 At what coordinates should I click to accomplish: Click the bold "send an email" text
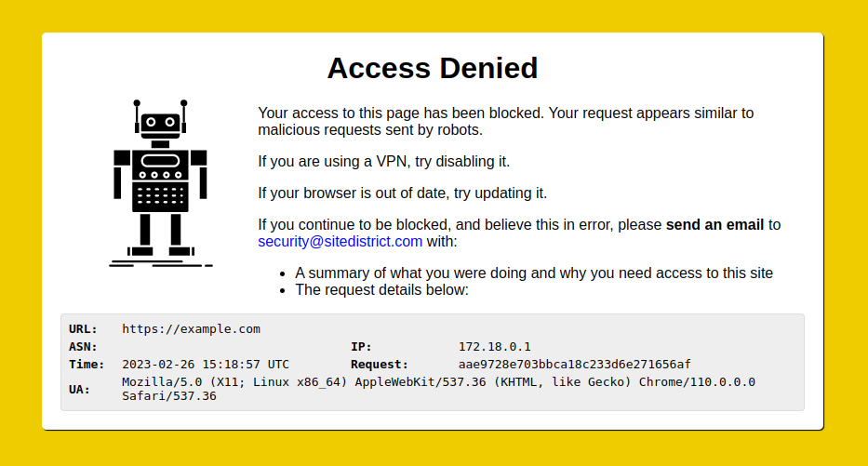tap(714, 225)
